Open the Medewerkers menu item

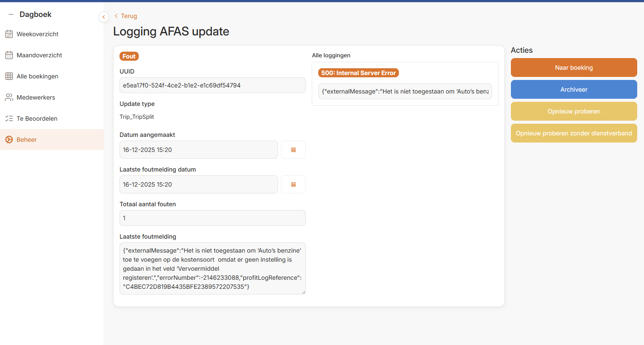pyautogui.click(x=36, y=98)
